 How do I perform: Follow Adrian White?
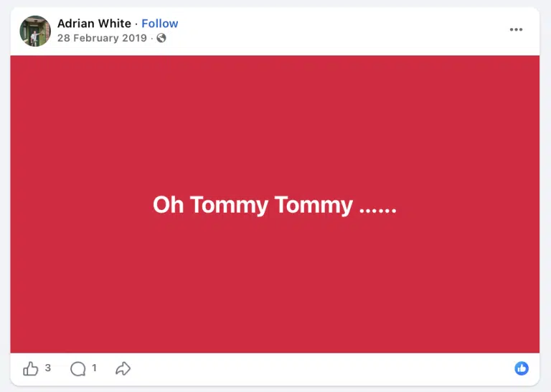[159, 24]
